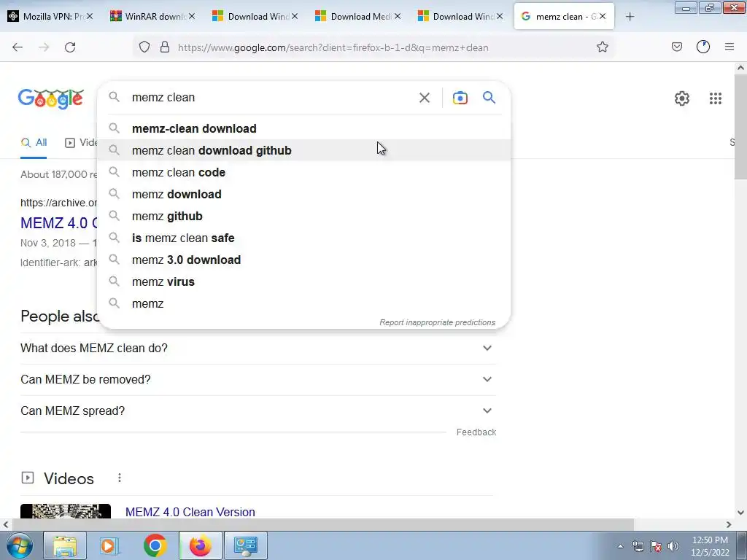Viewport: 747px width, 560px height.
Task: Click the network tray icon
Action: pos(638,546)
